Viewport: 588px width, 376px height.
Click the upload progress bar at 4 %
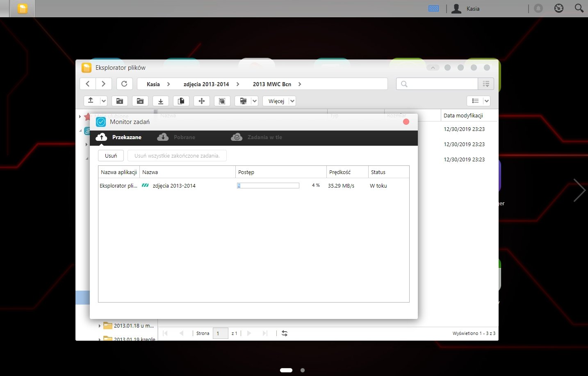[x=268, y=186]
